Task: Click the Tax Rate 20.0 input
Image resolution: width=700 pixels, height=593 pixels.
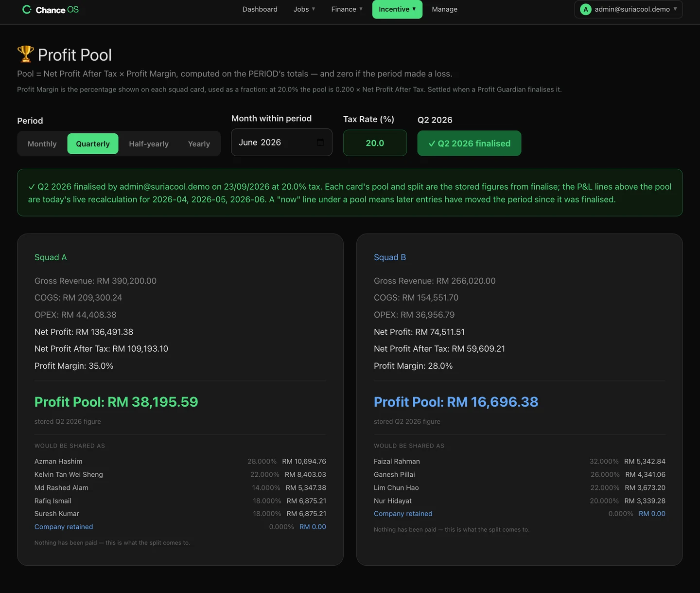Action: (375, 143)
